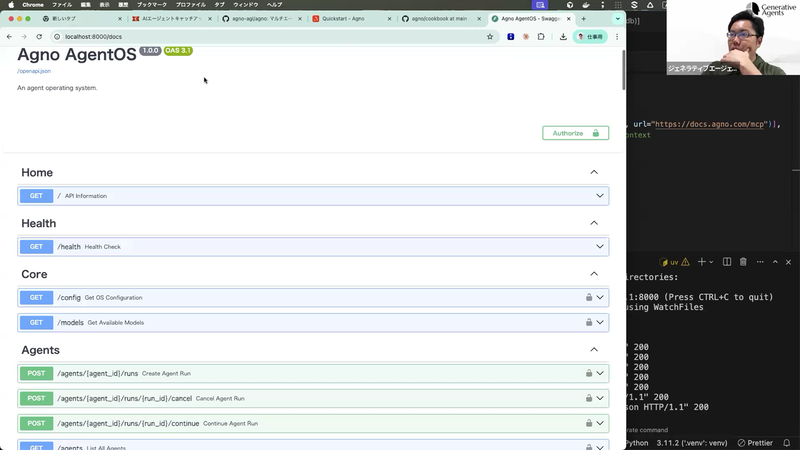This screenshot has height=450, width=800.
Task: Click the uv terminal warning icon
Action: click(685, 262)
